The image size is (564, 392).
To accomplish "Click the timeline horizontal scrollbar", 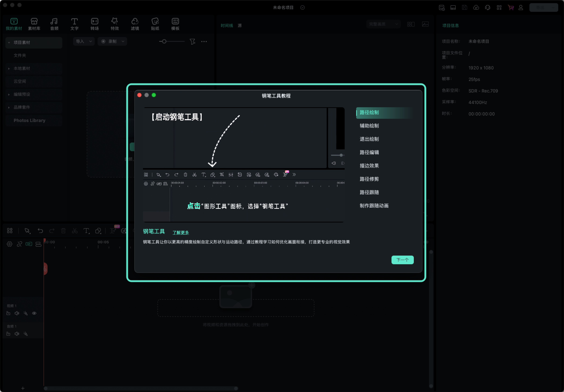I will click(141, 388).
